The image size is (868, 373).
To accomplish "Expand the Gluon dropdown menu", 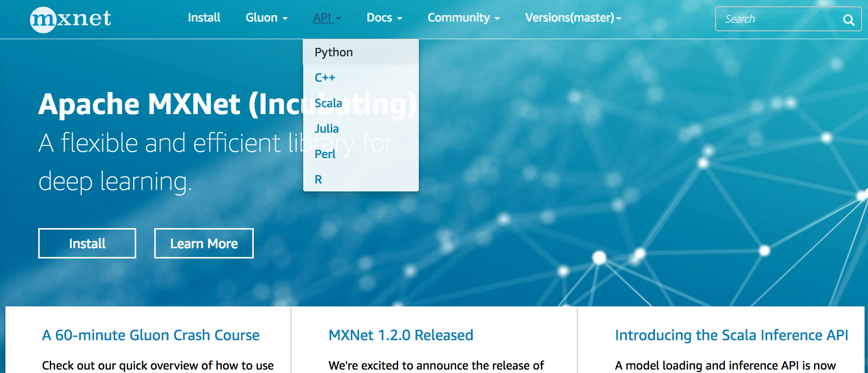I will [x=266, y=18].
